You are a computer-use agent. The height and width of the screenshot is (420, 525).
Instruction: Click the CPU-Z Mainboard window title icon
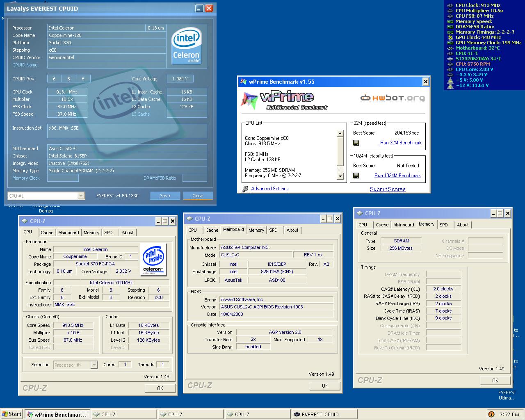pyautogui.click(x=190, y=219)
